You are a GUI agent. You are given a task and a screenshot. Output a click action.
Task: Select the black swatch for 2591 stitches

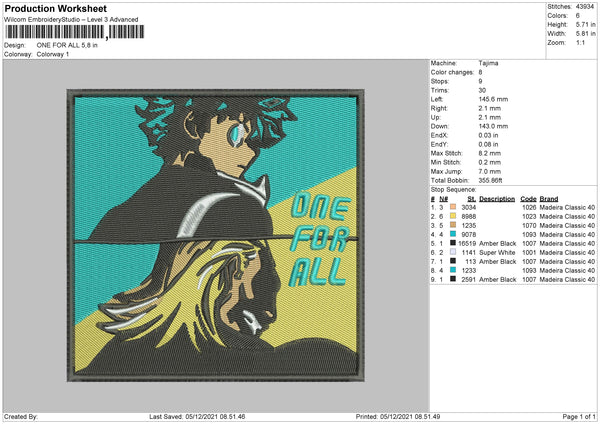point(453,279)
